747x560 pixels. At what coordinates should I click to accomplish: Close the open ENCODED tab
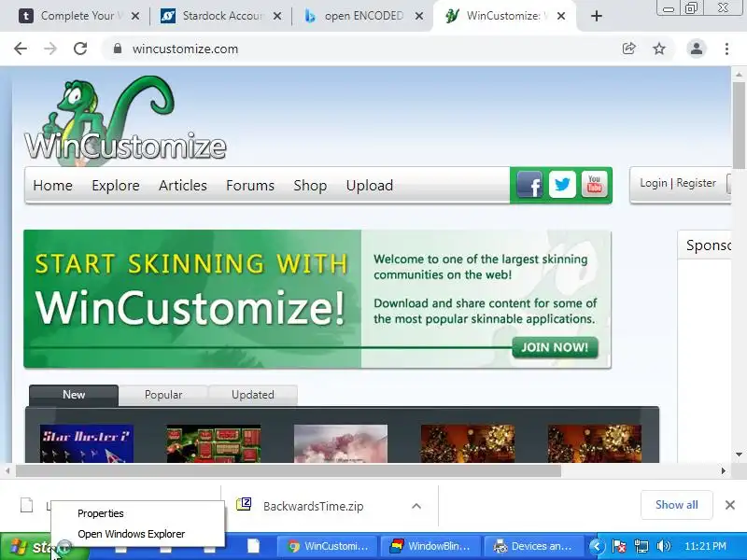419,16
